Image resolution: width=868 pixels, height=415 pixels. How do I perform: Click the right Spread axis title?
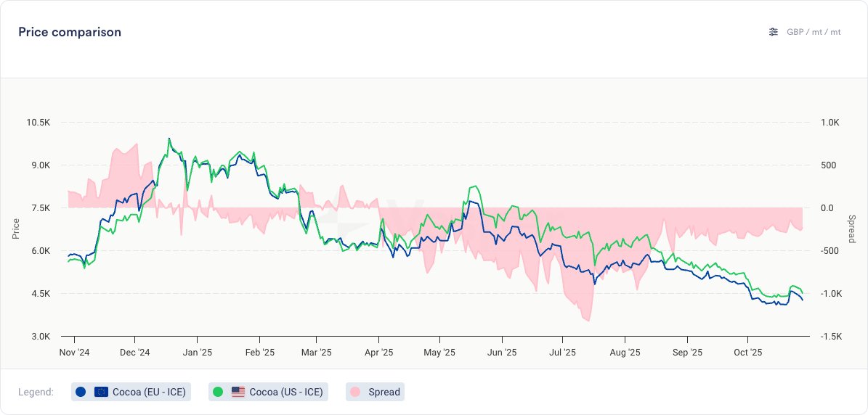coord(852,229)
